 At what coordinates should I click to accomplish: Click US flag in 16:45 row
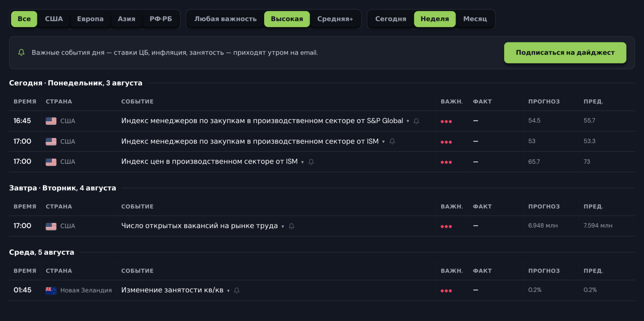click(51, 121)
